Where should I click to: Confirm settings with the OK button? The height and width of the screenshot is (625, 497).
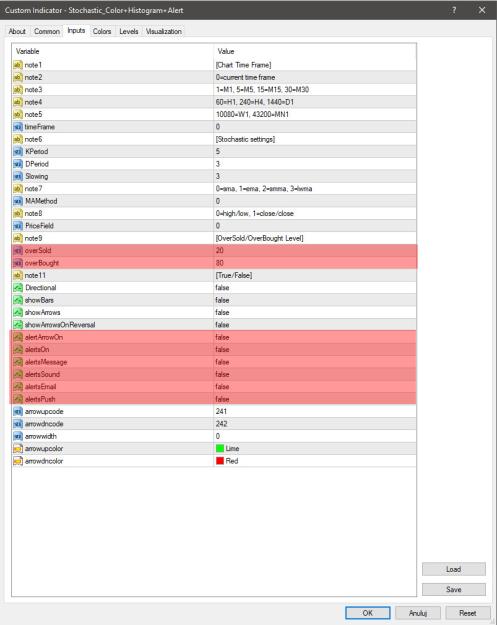tap(367, 613)
